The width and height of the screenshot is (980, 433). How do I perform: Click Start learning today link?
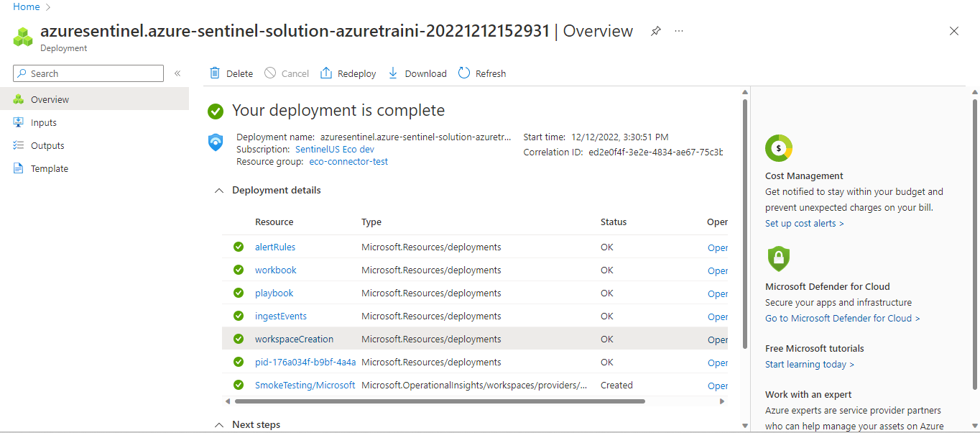pyautogui.click(x=810, y=365)
